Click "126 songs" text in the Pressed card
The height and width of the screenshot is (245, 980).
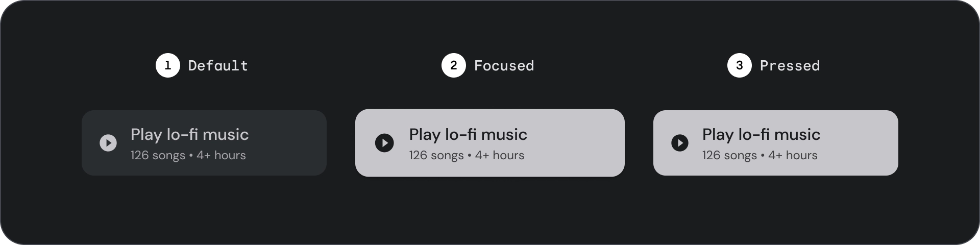[x=729, y=156]
